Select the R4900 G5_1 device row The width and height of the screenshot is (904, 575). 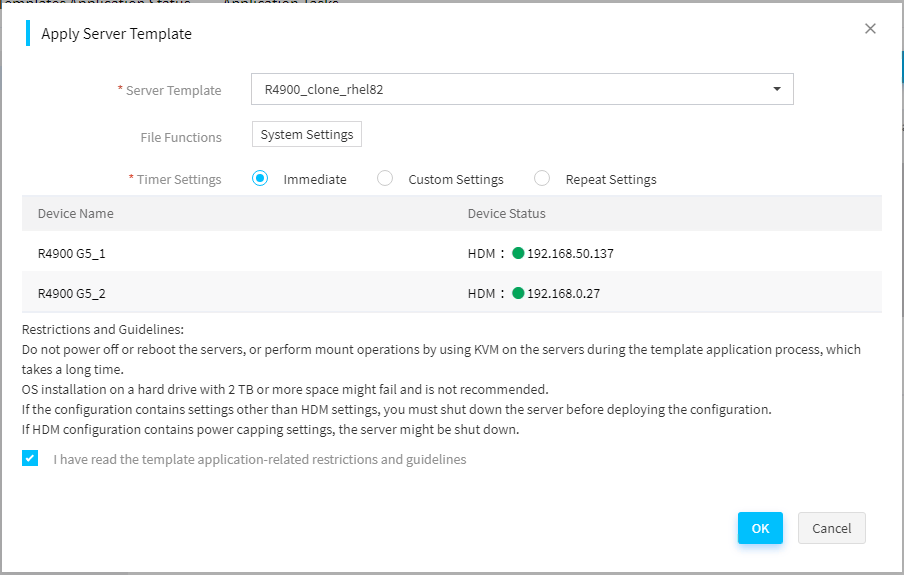[x=451, y=253]
